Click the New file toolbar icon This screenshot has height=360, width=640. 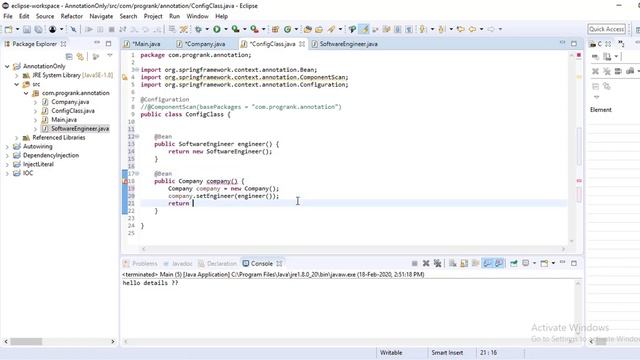pyautogui.click(x=8, y=29)
